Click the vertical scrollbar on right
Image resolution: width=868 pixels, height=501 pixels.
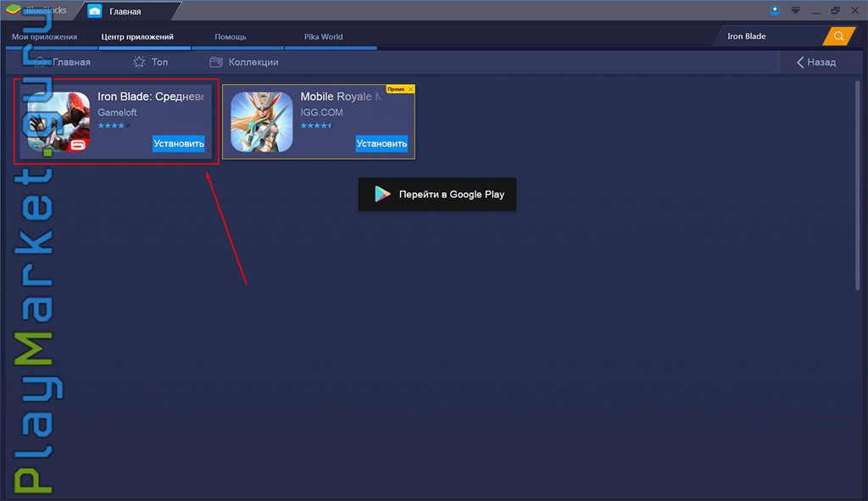(x=858, y=186)
